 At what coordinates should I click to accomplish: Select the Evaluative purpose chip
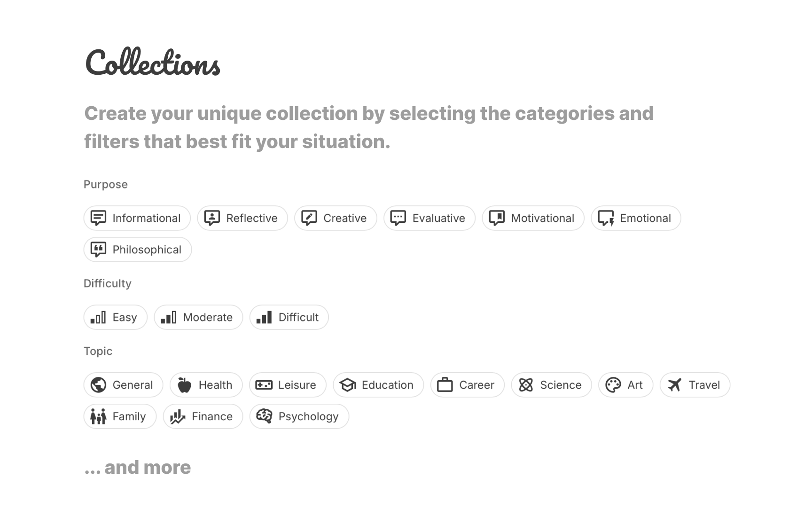429,218
